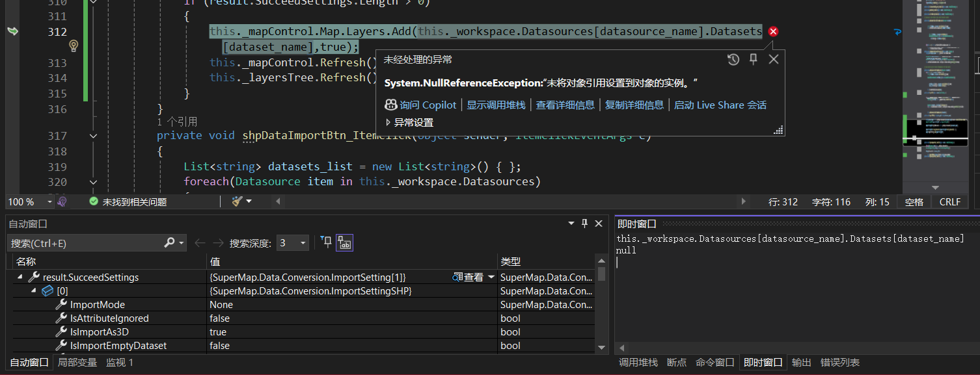The height and width of the screenshot is (375, 980).
Task: Click the 自动窗口 scrollbar down arrow
Action: point(602,348)
